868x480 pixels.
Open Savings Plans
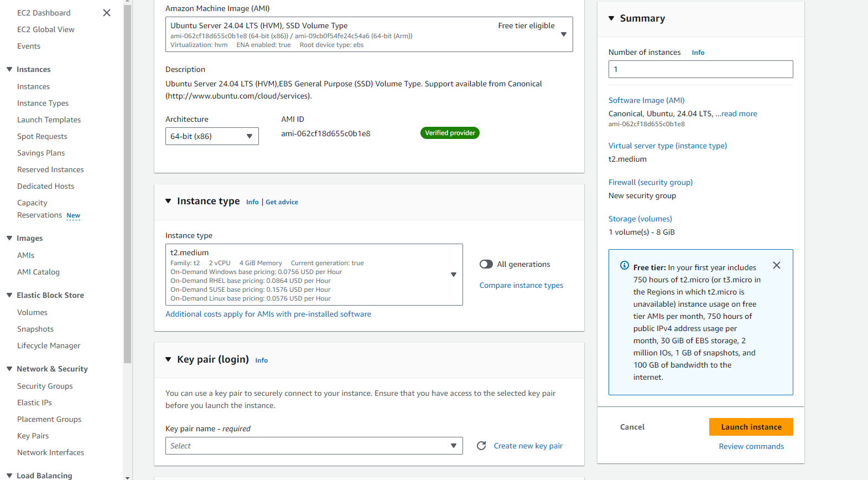[41, 153]
